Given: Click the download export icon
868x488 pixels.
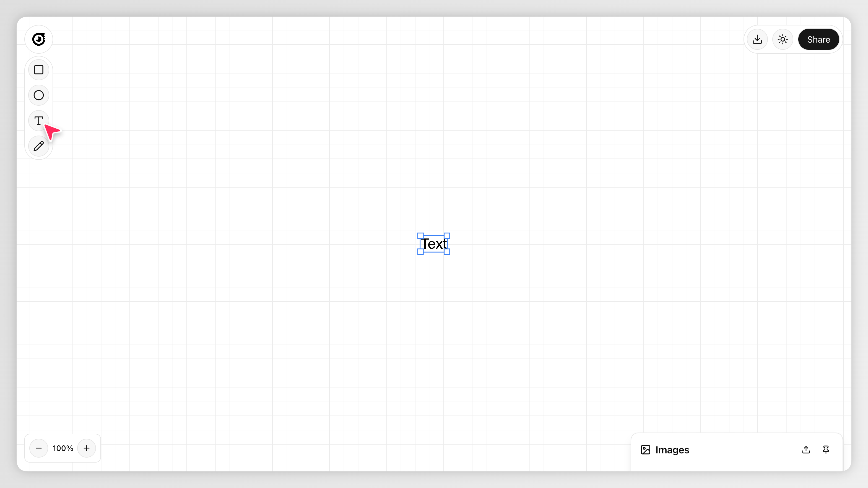Looking at the screenshot, I should tap(757, 40).
